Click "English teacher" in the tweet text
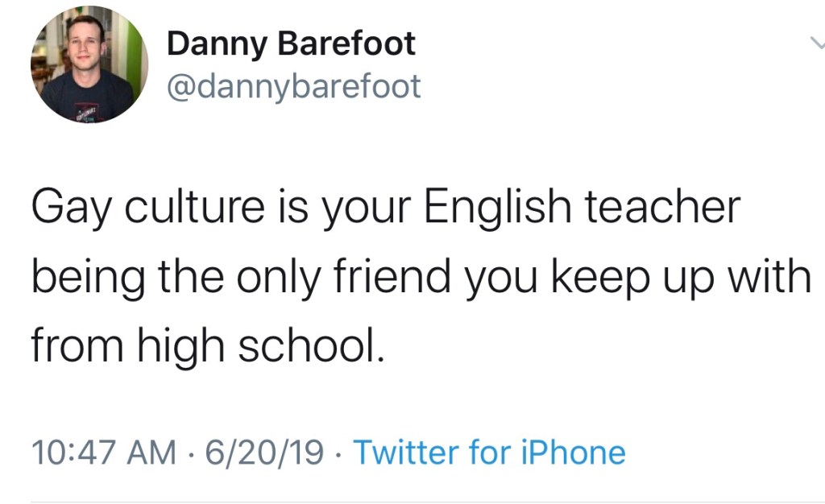825x504 pixels. [582, 208]
